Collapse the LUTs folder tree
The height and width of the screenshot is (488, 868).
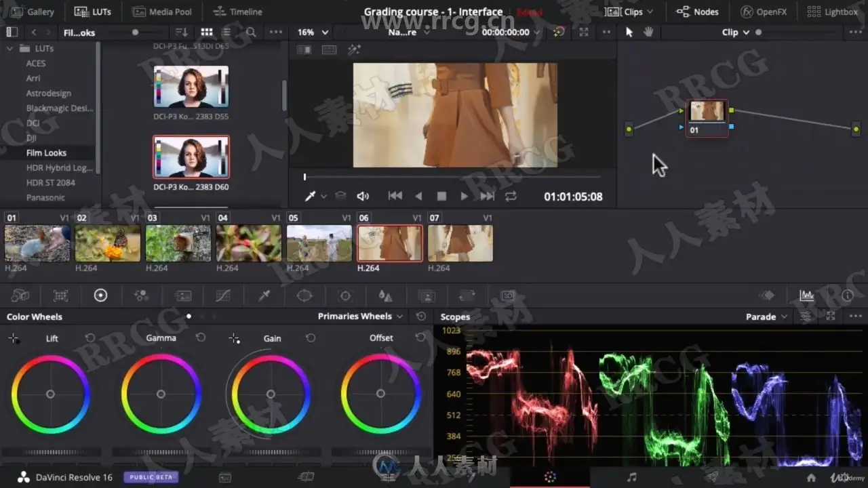9,49
